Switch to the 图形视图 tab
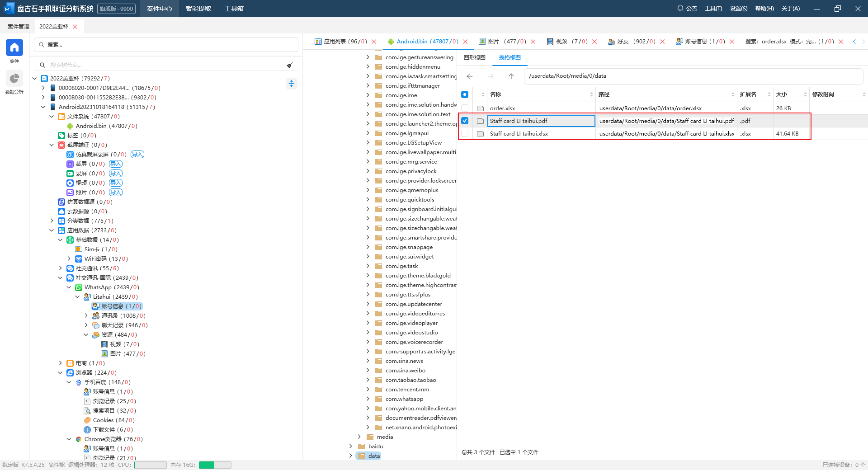This screenshot has width=868, height=470. click(x=474, y=58)
